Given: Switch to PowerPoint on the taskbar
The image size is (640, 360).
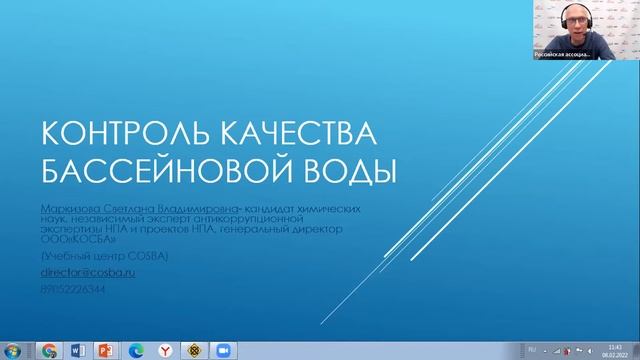Looking at the screenshot, I should point(106,351).
